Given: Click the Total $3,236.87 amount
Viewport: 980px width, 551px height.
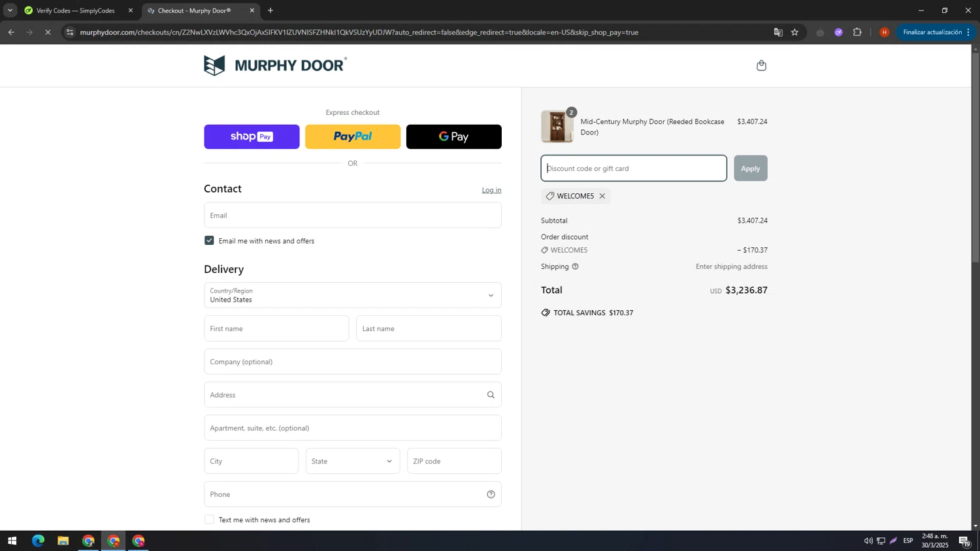Looking at the screenshot, I should tap(746, 290).
